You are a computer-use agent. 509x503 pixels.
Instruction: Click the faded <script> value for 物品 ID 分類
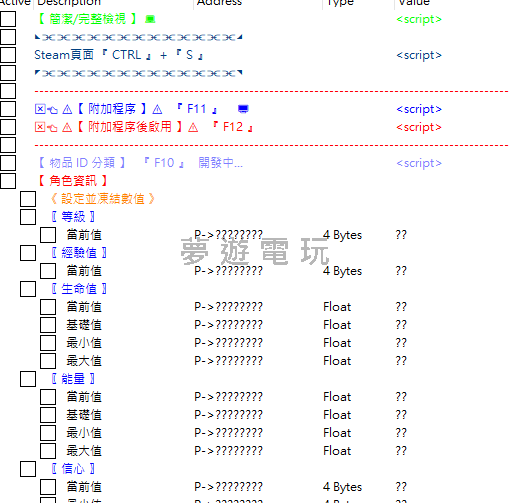coord(419,163)
